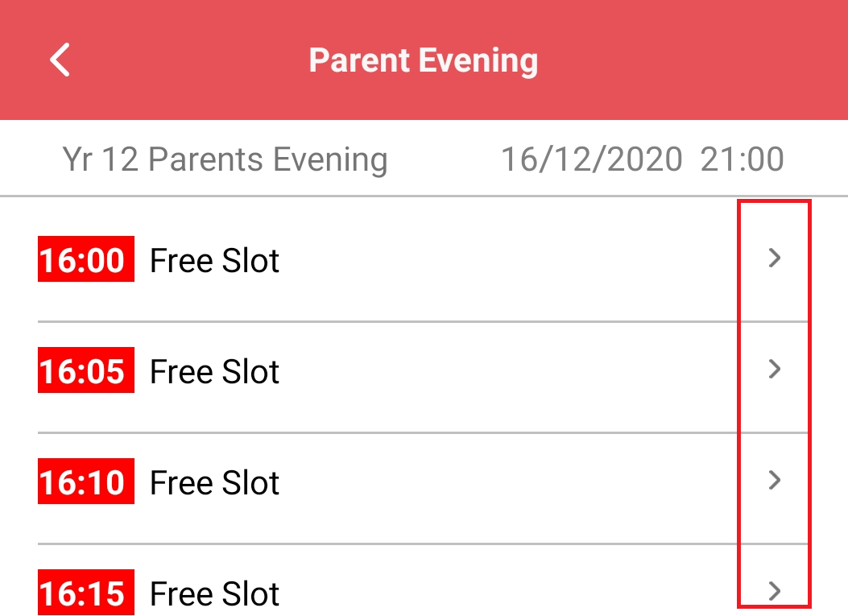Tap the chevron on the 16:15 slot
Screen dimensions: 848x616
coord(773,593)
